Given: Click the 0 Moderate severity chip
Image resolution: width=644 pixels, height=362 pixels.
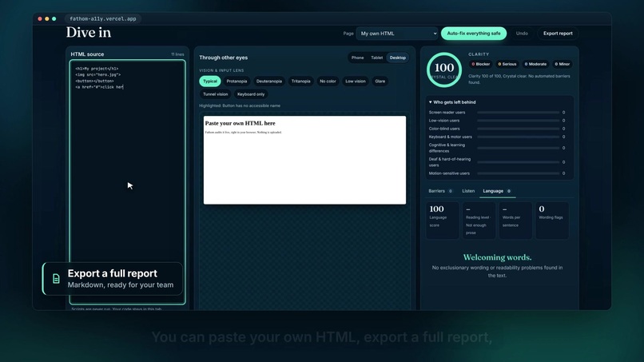Looking at the screenshot, I should [x=535, y=64].
